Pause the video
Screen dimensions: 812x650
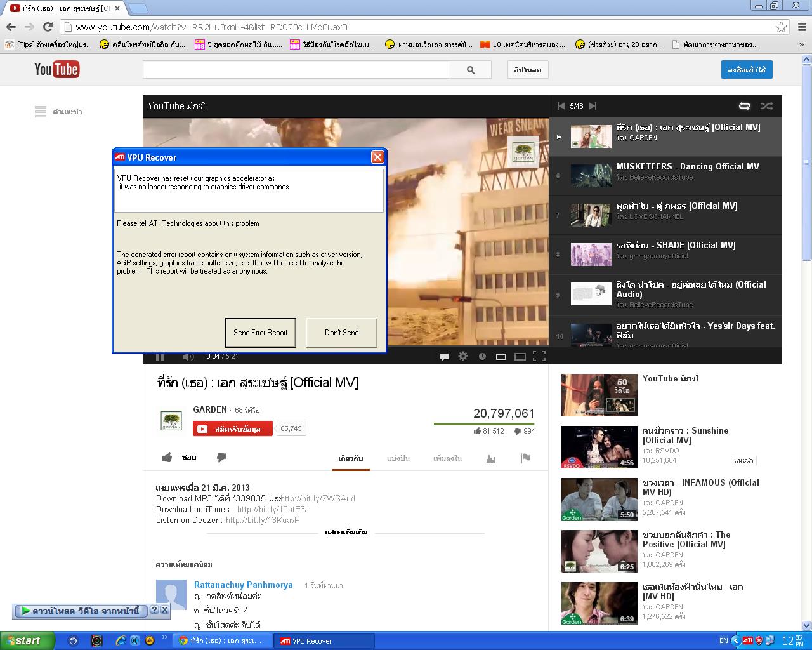point(160,357)
